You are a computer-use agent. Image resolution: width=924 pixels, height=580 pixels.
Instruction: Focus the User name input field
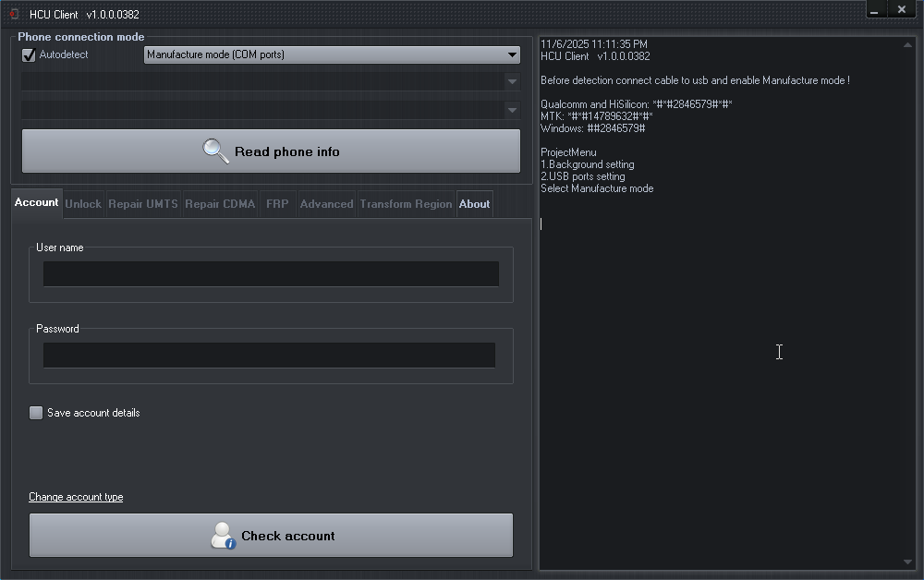click(271, 273)
